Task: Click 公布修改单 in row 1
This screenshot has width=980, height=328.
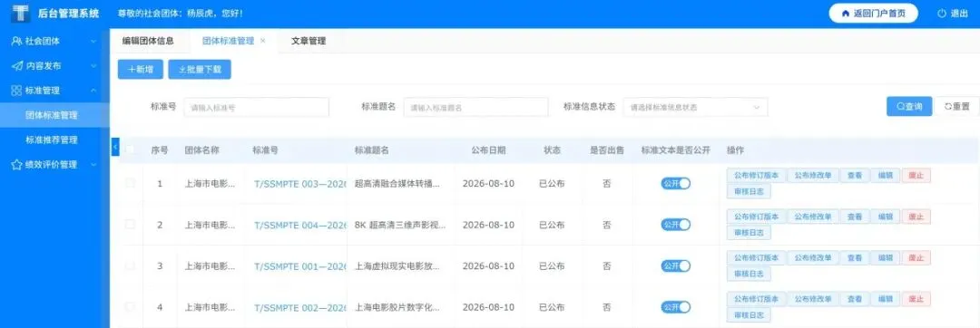Action: (x=812, y=176)
